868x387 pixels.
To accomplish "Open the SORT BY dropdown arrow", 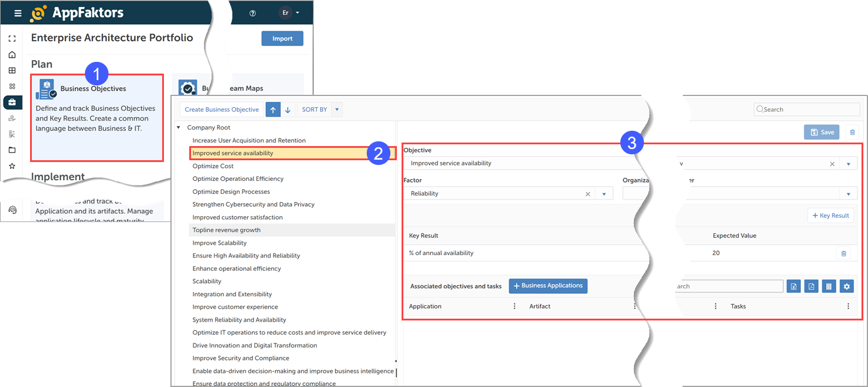I will click(x=337, y=110).
